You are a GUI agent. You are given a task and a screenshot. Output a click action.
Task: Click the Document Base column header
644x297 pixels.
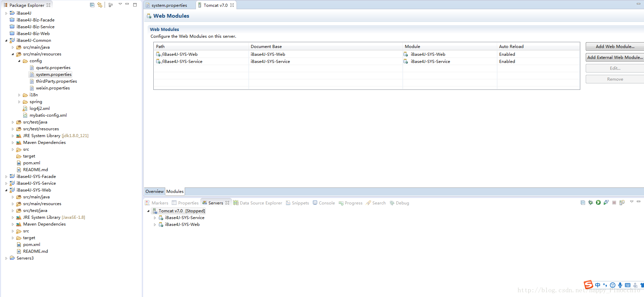(325, 47)
